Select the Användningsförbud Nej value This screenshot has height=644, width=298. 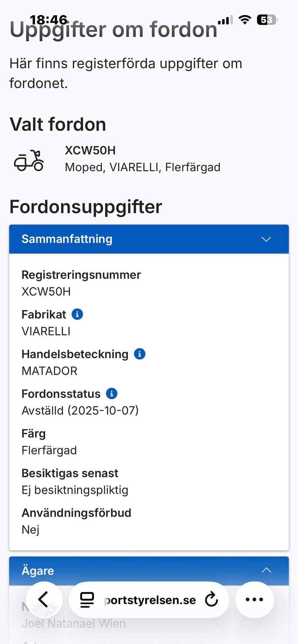point(30,529)
